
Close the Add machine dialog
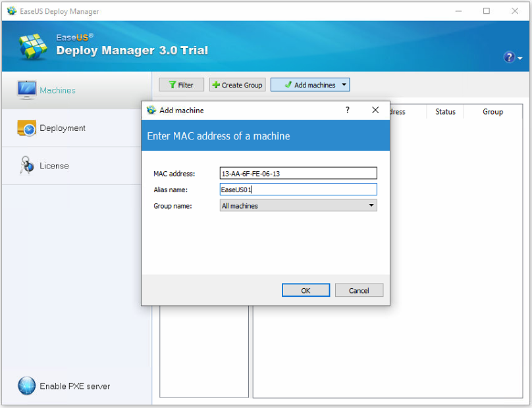point(375,110)
